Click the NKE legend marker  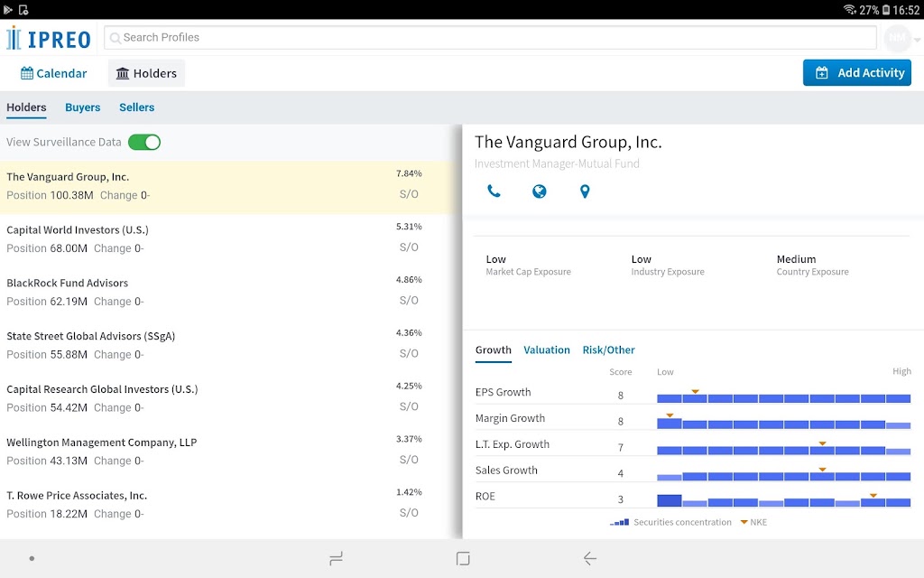pos(744,522)
